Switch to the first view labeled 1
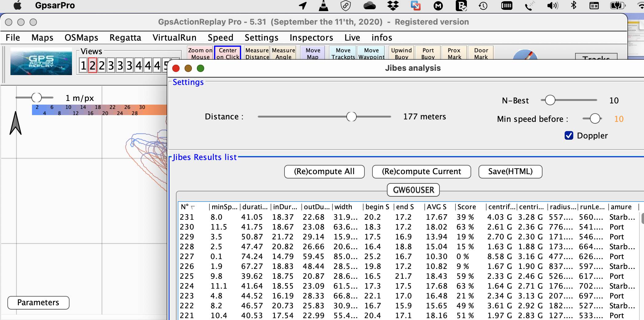 tap(83, 65)
